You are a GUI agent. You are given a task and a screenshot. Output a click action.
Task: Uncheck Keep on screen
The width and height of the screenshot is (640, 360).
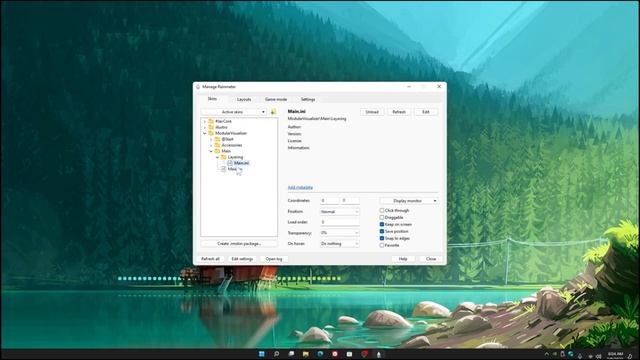click(382, 224)
